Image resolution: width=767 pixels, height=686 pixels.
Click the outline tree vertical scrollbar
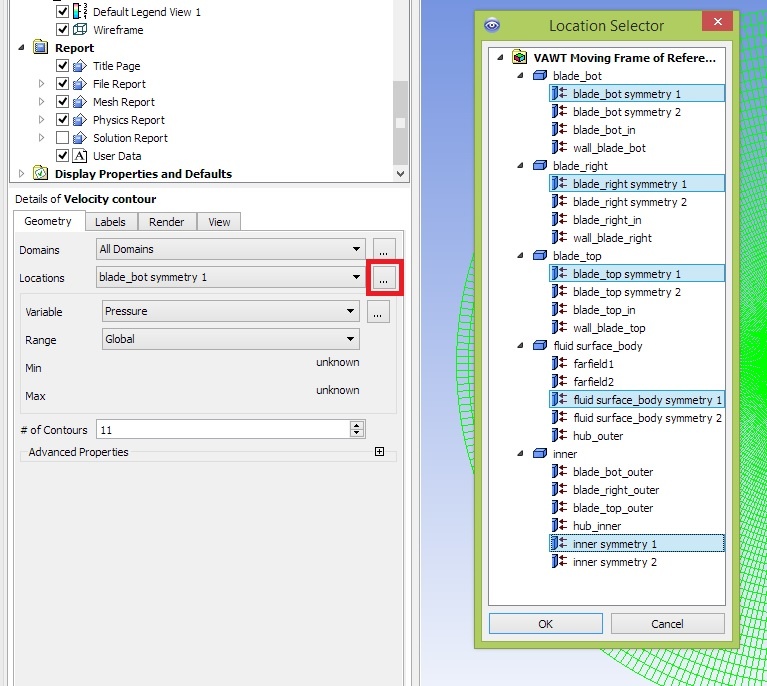point(401,122)
